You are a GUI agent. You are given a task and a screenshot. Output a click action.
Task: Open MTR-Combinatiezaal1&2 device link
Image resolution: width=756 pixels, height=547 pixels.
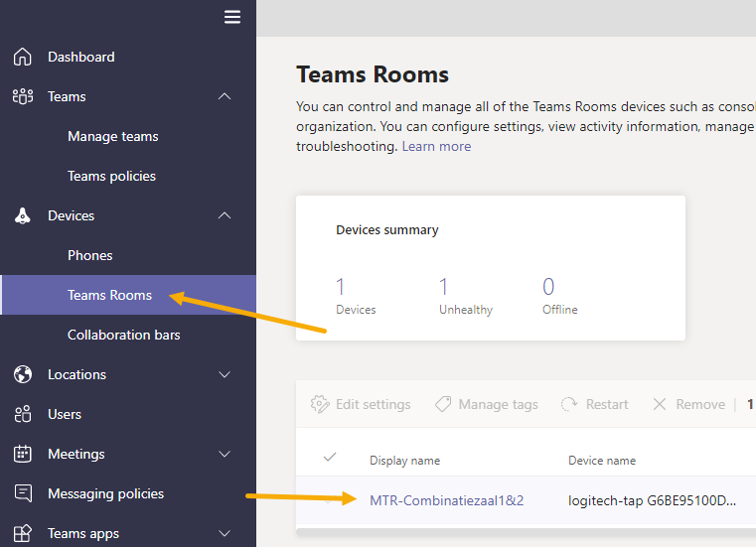pyautogui.click(x=446, y=500)
